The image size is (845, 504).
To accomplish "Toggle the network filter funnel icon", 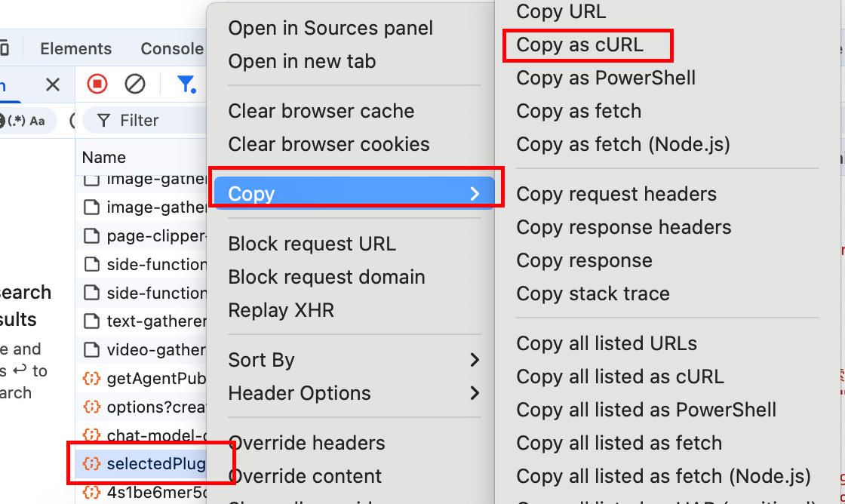I will 186,84.
